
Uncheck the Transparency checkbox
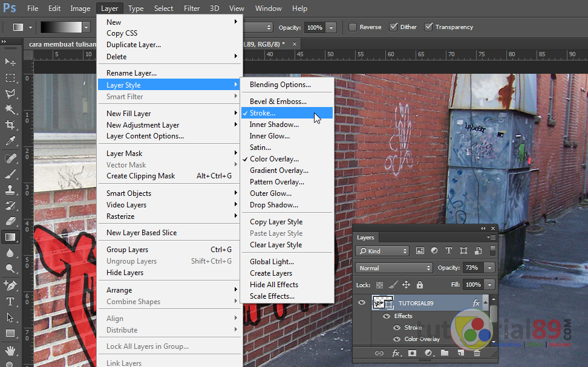(x=428, y=27)
